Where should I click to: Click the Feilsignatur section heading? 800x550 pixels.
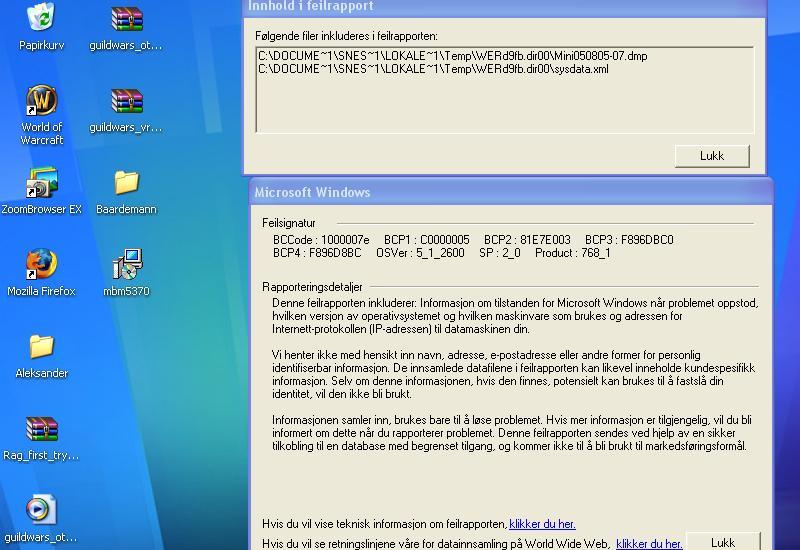point(289,223)
